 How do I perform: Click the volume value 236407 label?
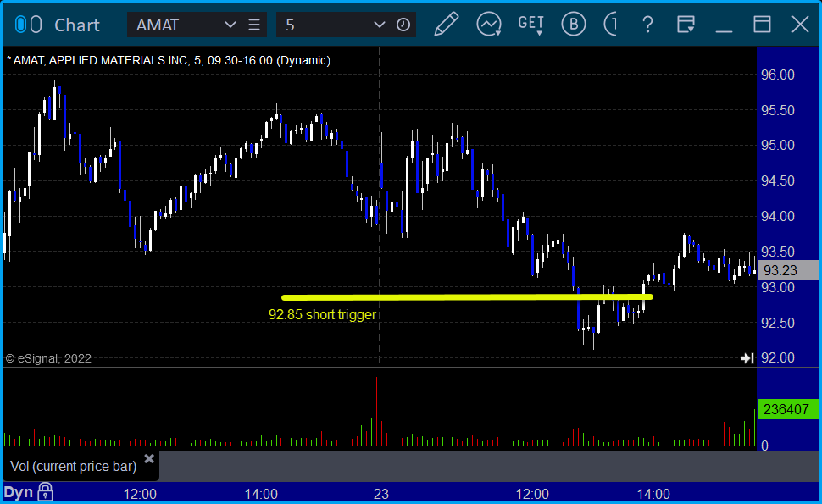coord(788,409)
